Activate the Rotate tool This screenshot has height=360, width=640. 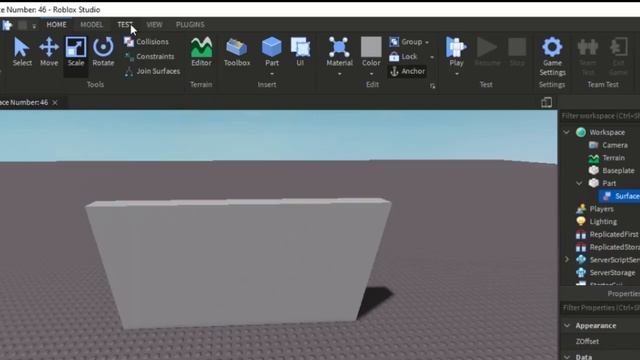103,52
